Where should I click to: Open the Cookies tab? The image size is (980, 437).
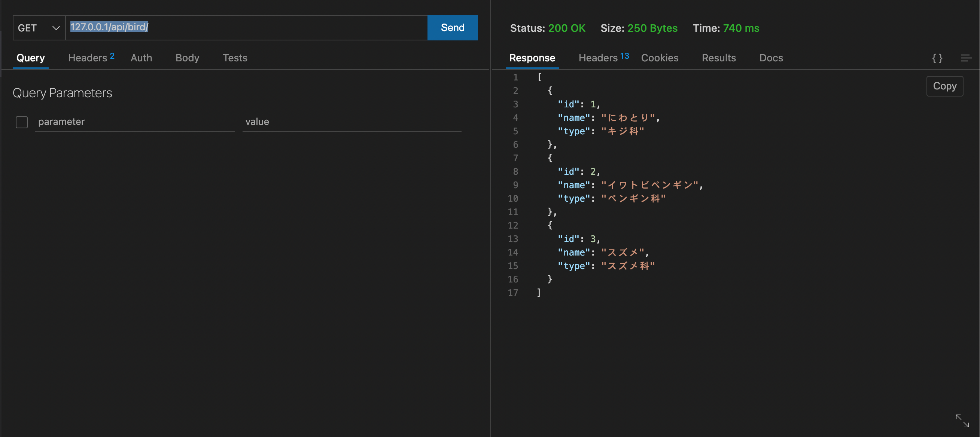click(659, 58)
